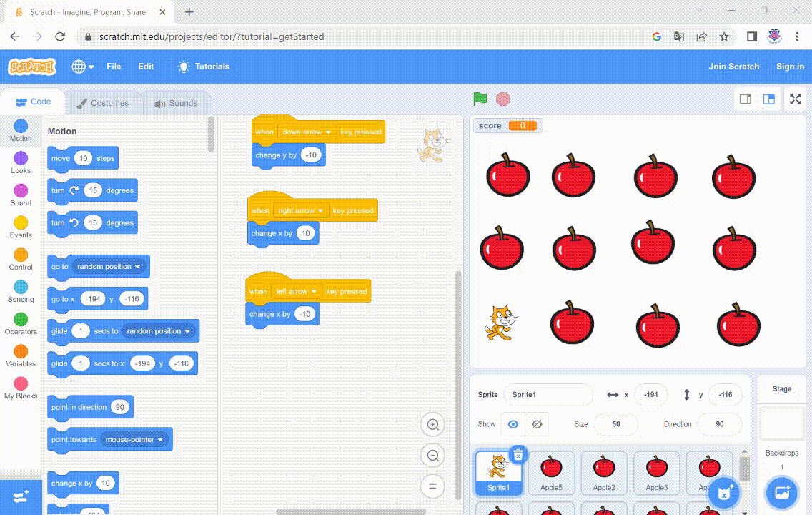The image size is (812, 515).
Task: Click the Choose a Backdrop button
Action: pyautogui.click(x=781, y=492)
